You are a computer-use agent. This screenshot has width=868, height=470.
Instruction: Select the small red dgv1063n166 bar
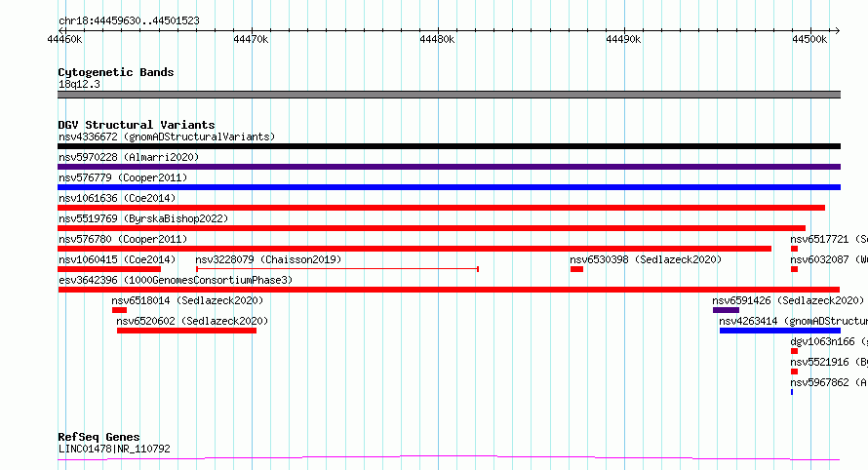pos(795,351)
